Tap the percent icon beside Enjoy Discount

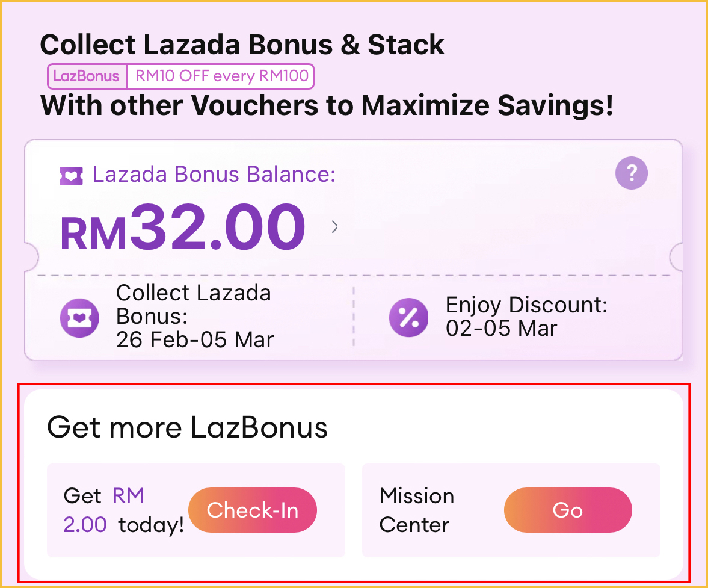(x=408, y=317)
